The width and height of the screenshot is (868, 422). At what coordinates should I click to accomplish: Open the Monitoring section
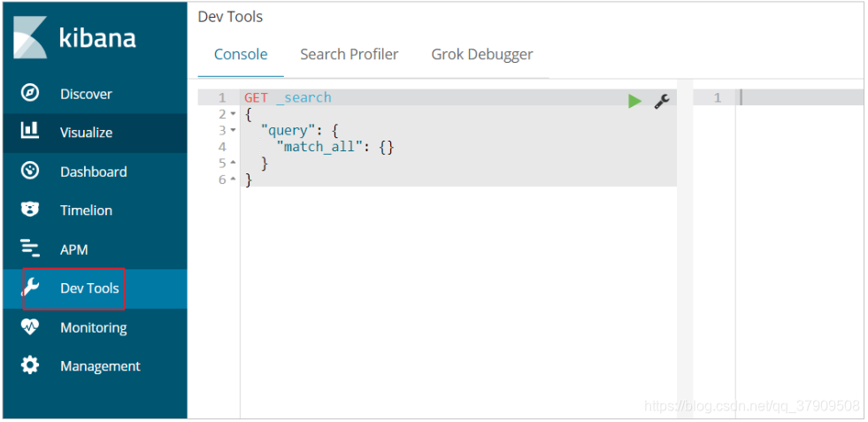[96, 328]
